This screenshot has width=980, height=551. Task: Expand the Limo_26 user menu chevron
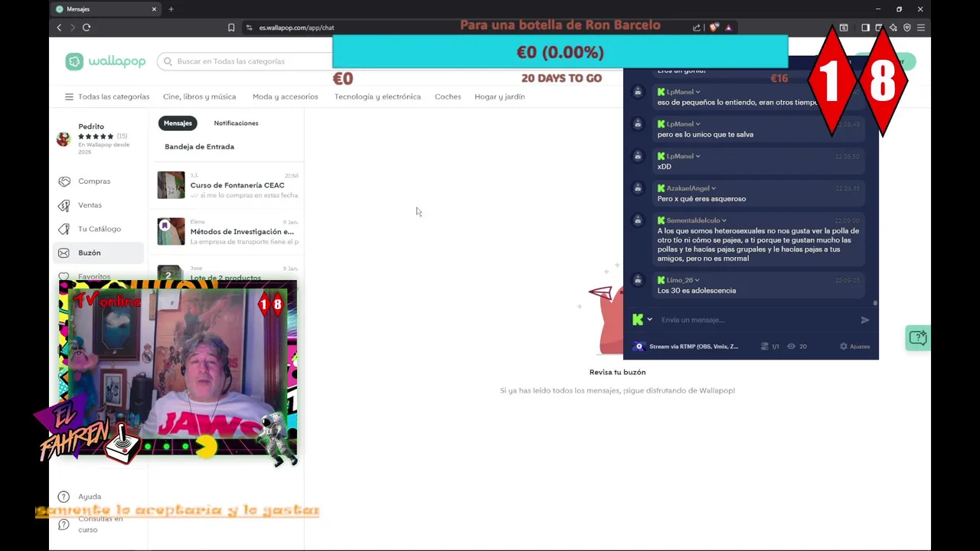click(x=697, y=280)
